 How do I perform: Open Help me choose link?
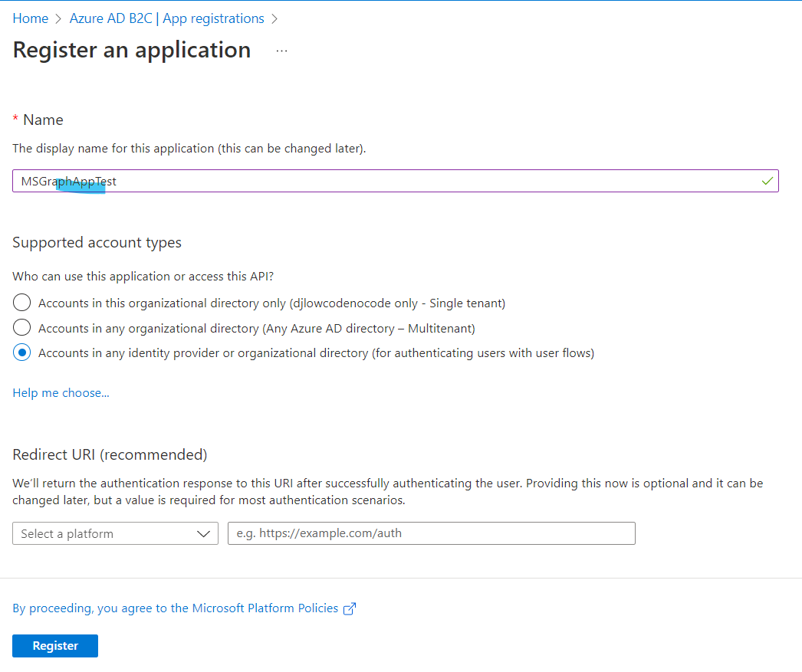point(61,392)
